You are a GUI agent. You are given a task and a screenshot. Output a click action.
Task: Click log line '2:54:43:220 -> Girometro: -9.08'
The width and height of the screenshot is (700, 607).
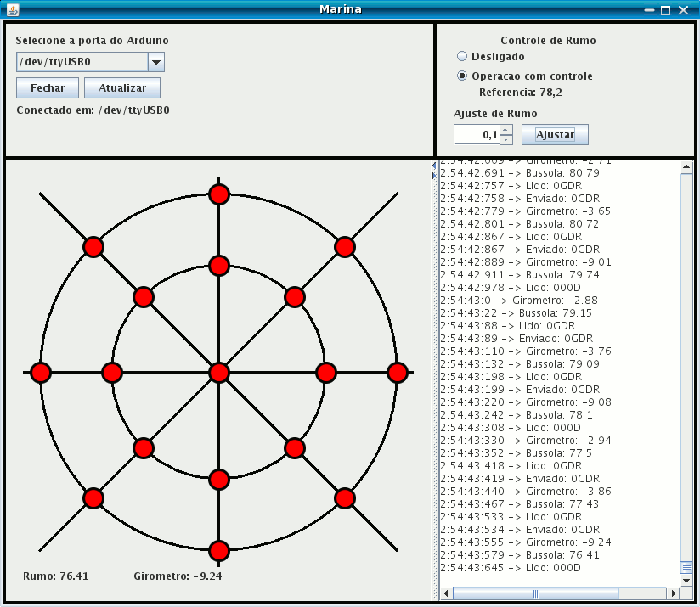(x=526, y=402)
